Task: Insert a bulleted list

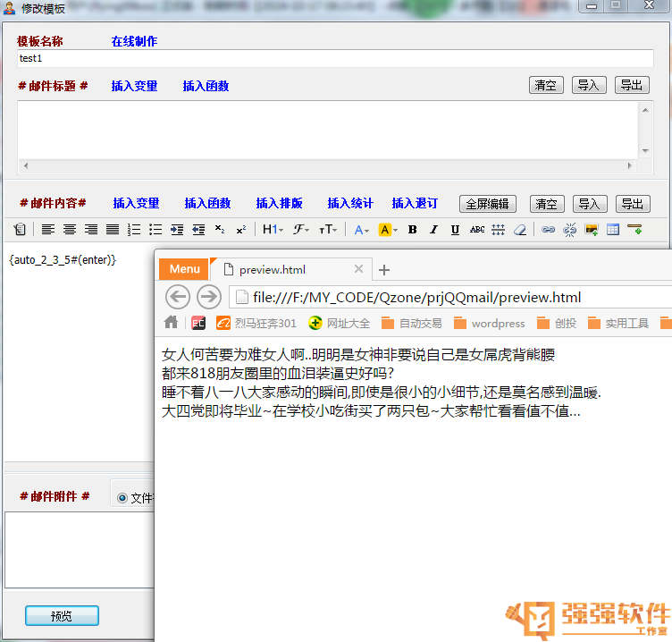Action: point(155,230)
